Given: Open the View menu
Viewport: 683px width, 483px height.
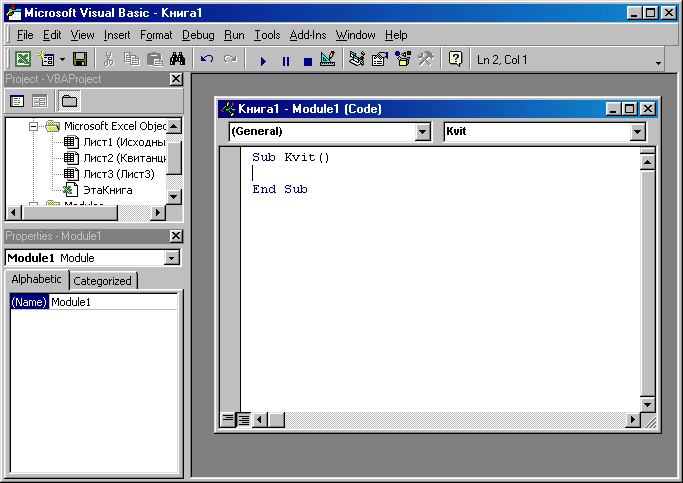Looking at the screenshot, I should coord(82,35).
